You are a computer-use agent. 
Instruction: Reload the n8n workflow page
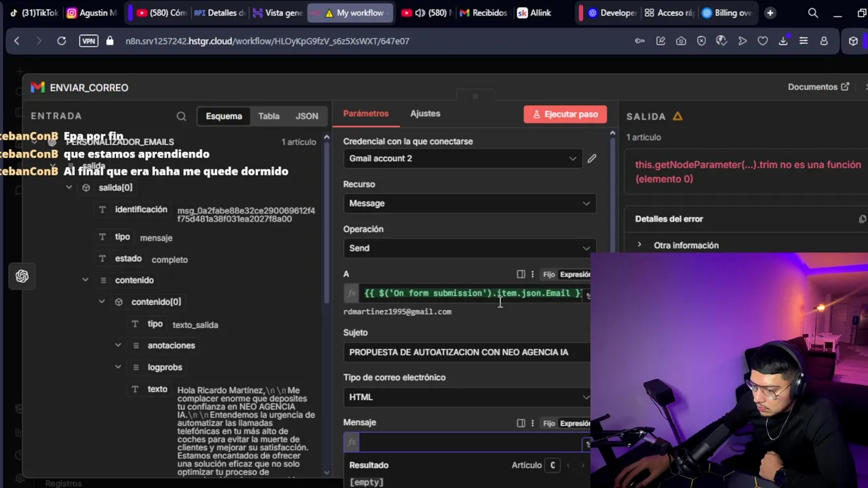coord(62,41)
